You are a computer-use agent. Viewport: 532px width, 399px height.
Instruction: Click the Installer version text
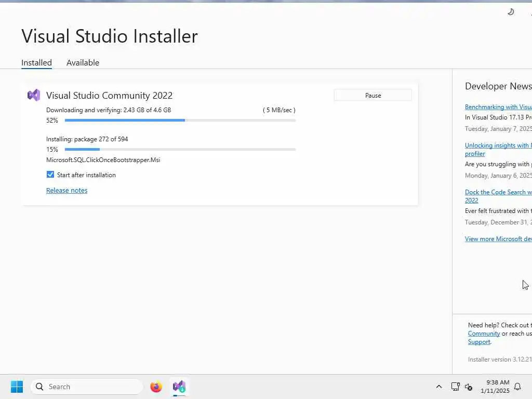pos(500,360)
